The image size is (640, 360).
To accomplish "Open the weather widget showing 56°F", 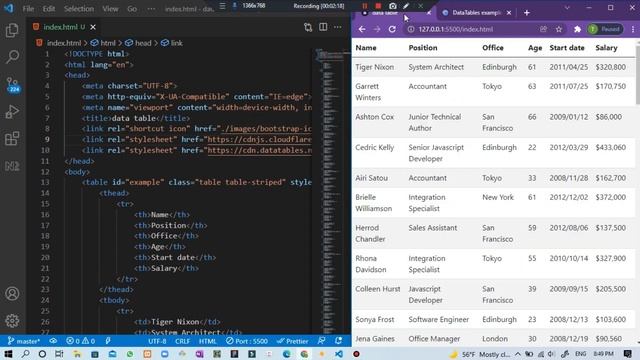I will point(480,354).
